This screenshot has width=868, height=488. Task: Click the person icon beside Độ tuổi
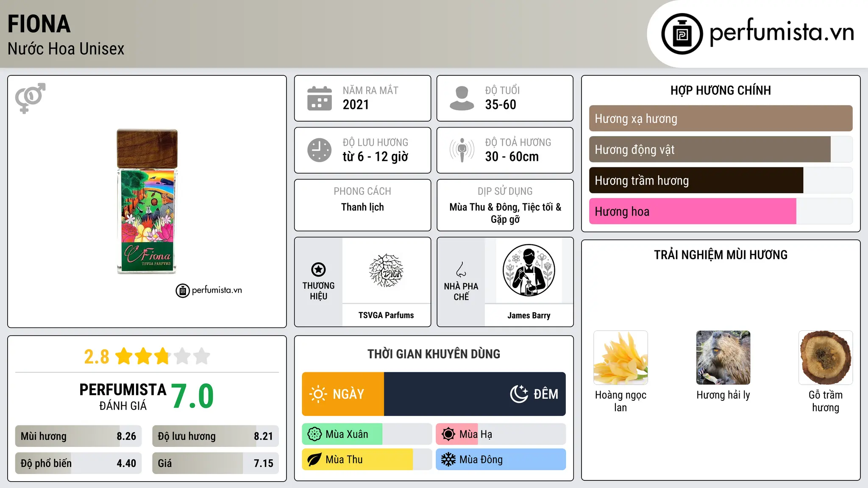coord(462,98)
